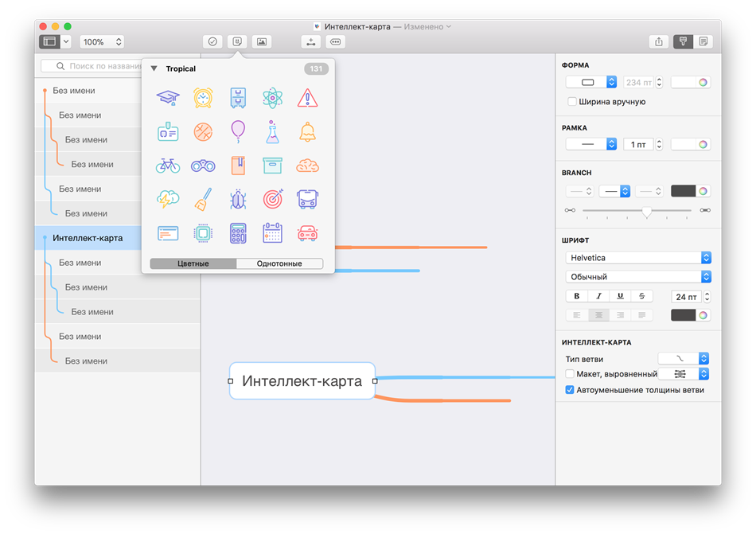Switch to the Цветные tab
Image resolution: width=756 pixels, height=534 pixels.
tap(193, 263)
